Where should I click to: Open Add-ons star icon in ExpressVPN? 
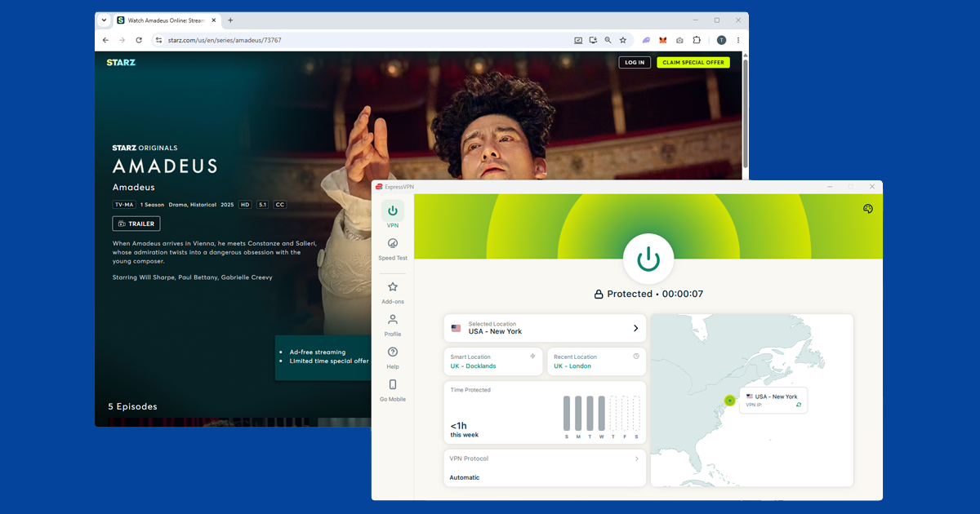point(393,287)
